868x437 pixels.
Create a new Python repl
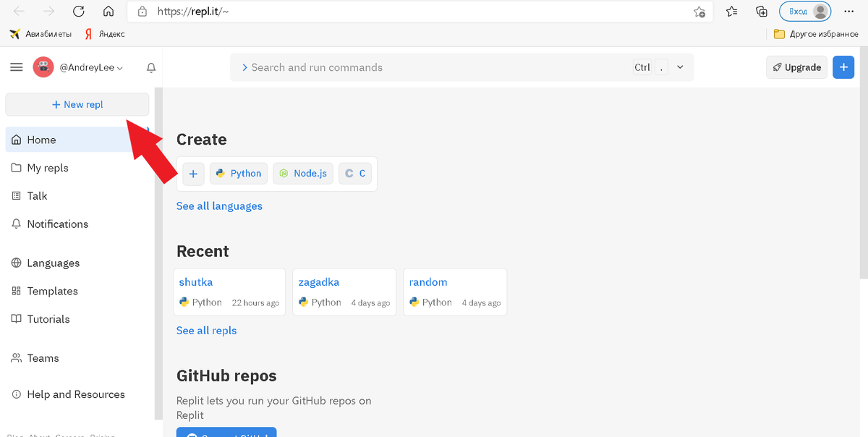239,174
